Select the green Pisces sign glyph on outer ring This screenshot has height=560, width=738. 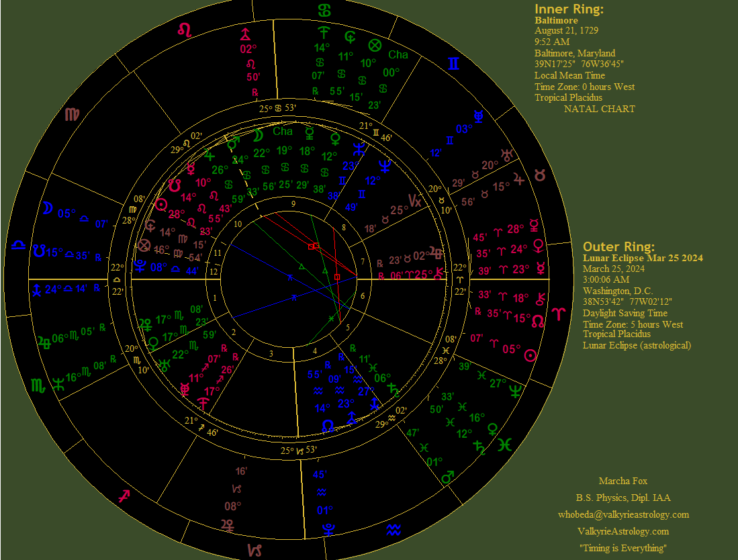(x=508, y=445)
